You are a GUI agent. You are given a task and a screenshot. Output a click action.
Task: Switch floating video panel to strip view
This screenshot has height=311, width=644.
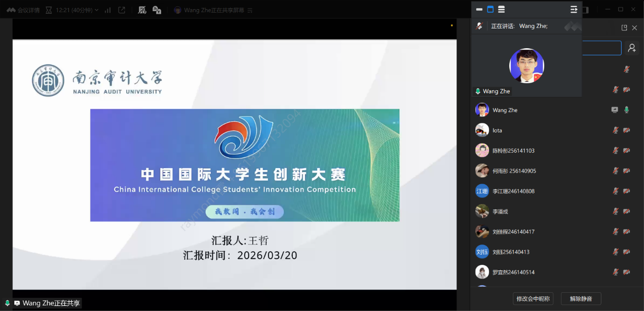479,9
